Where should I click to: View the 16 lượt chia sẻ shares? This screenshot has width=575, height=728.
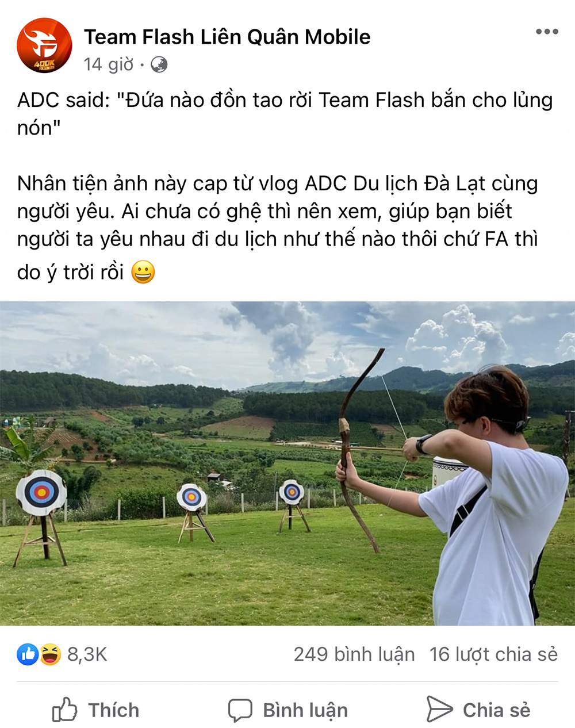pyautogui.click(x=494, y=654)
